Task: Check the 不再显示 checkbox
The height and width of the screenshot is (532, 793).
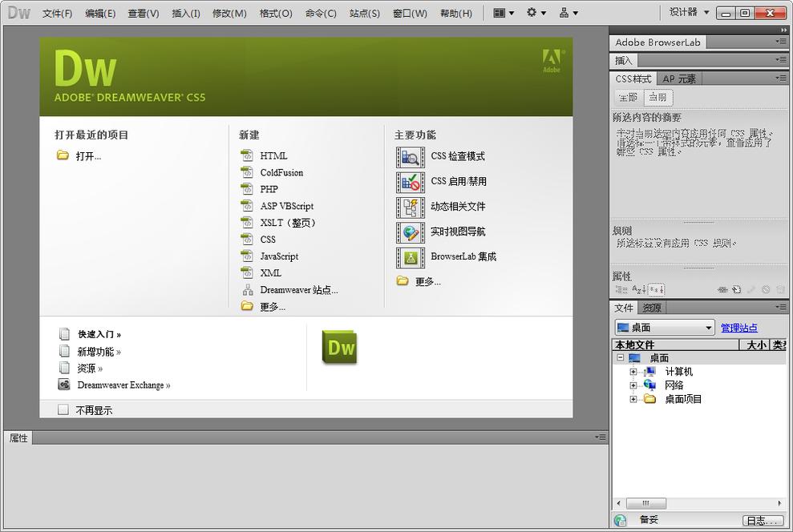Action: click(x=62, y=409)
